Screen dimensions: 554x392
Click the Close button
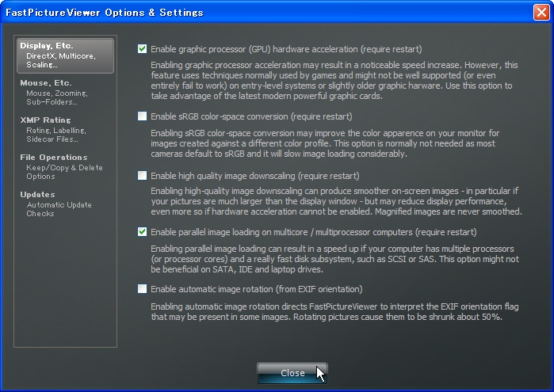tap(292, 373)
